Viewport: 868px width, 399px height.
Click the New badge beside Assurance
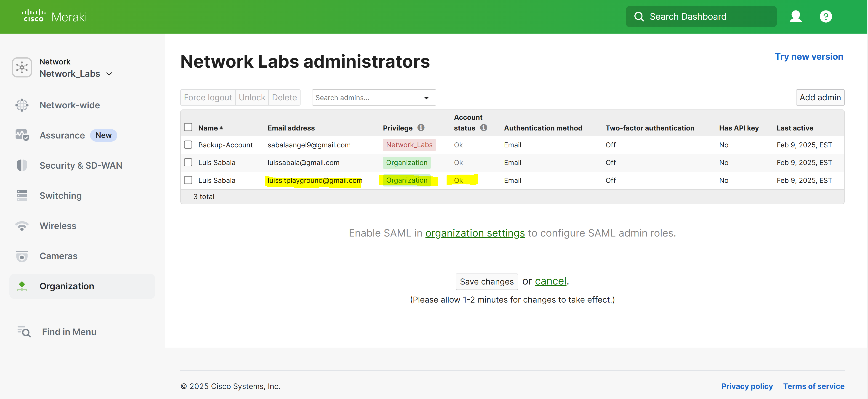[x=104, y=135]
